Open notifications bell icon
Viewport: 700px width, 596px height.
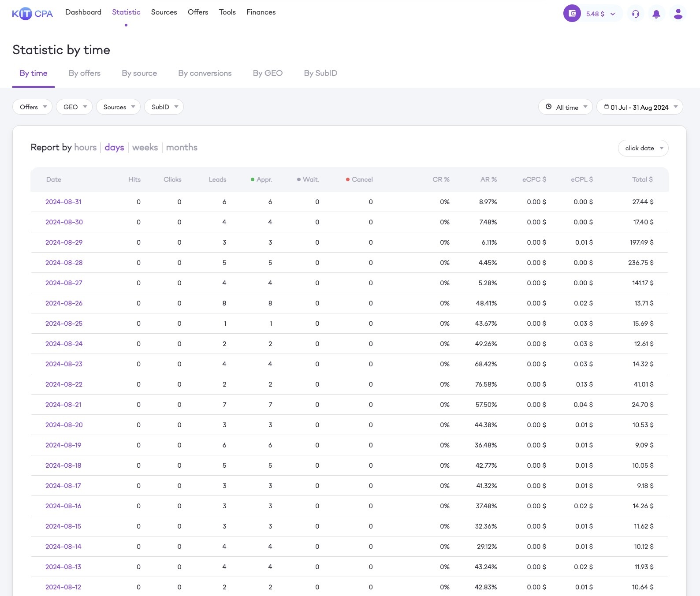point(656,14)
